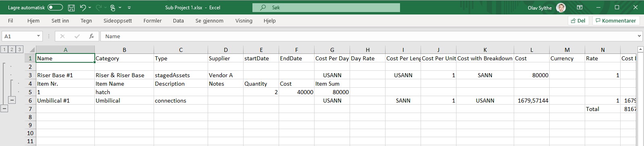The image size is (644, 146).
Task: Select the Currency header cell
Action: point(567,58)
